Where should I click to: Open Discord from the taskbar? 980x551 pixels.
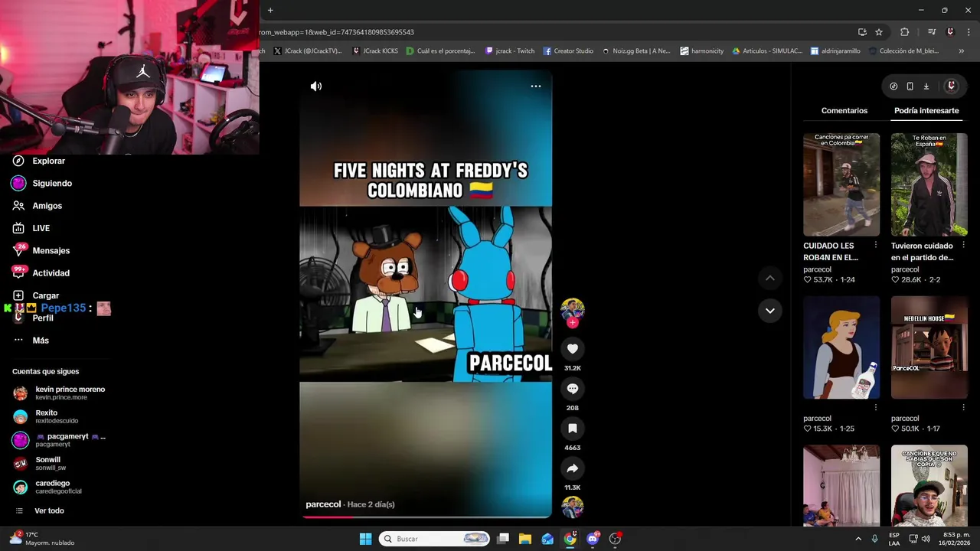(x=593, y=539)
